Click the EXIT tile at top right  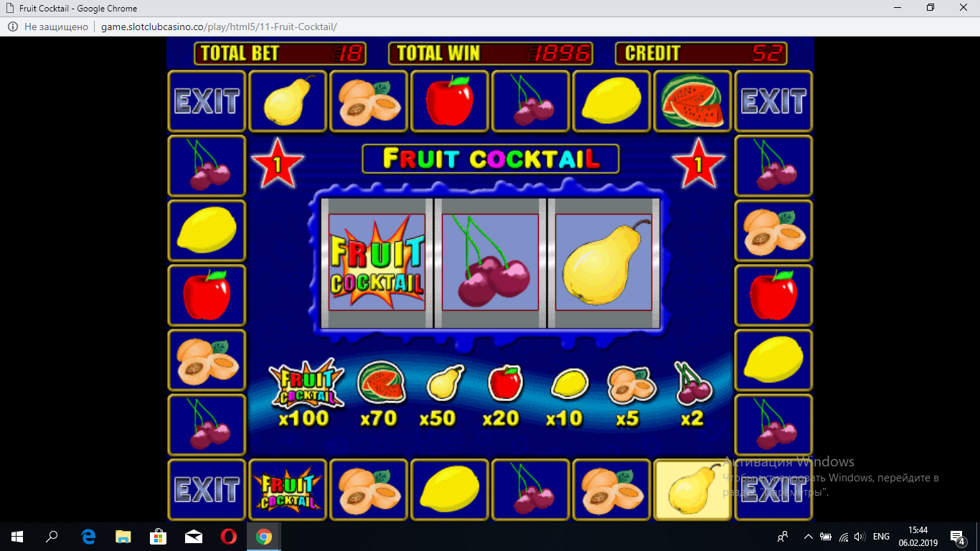coord(773,101)
